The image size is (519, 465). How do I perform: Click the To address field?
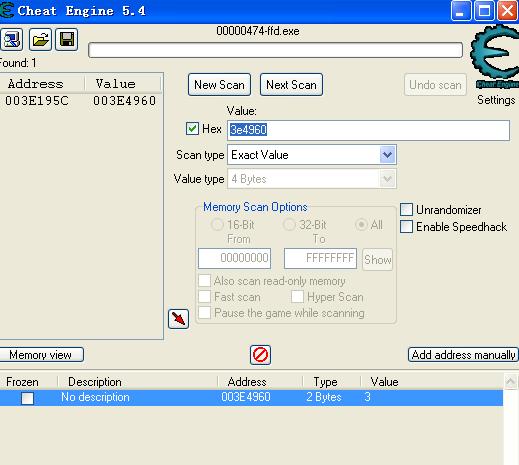coord(320,258)
